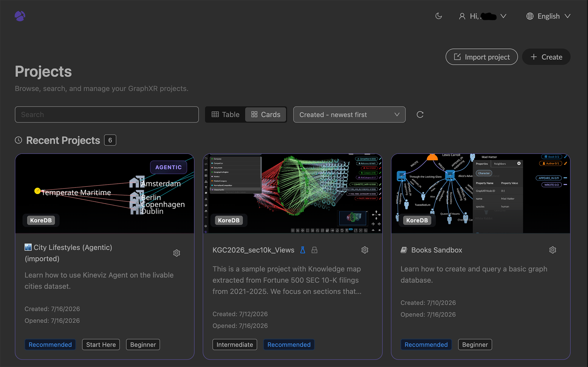Image resolution: width=588 pixels, height=367 pixels.
Task: Click the Create button
Action: [x=546, y=57]
